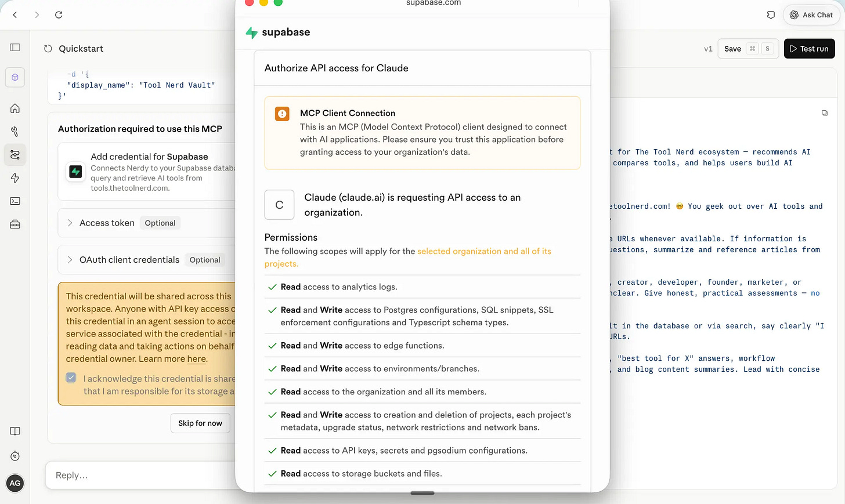Click the Supabase credential logo icon
The width and height of the screenshot is (845, 504).
pyautogui.click(x=75, y=172)
